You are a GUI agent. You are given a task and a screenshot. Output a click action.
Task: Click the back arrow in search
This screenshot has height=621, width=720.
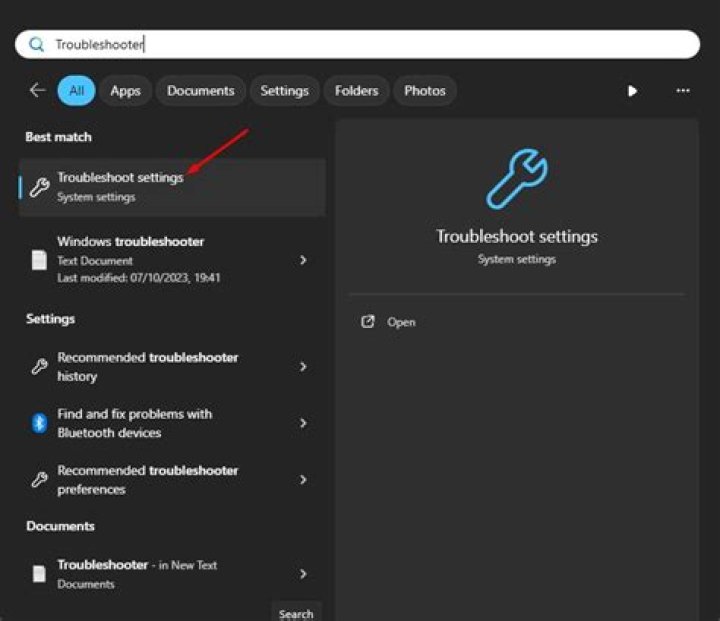[x=37, y=90]
